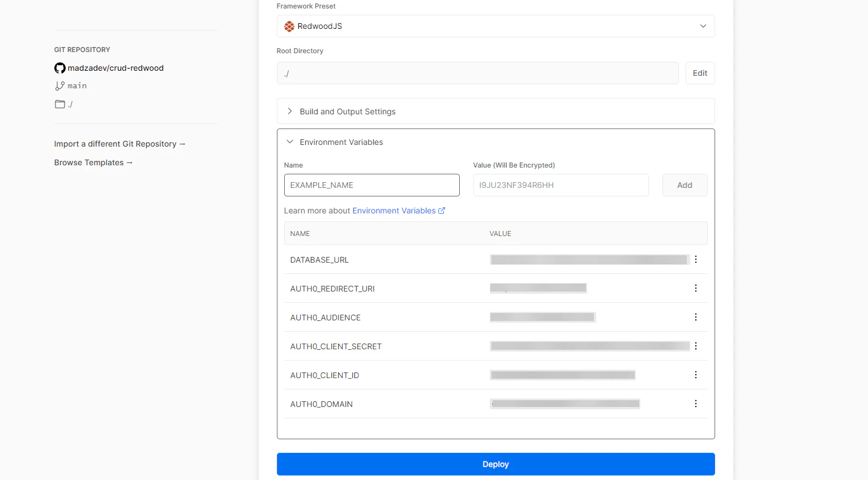The height and width of the screenshot is (480, 868).
Task: Click Edit next to Root Directory
Action: click(x=700, y=73)
